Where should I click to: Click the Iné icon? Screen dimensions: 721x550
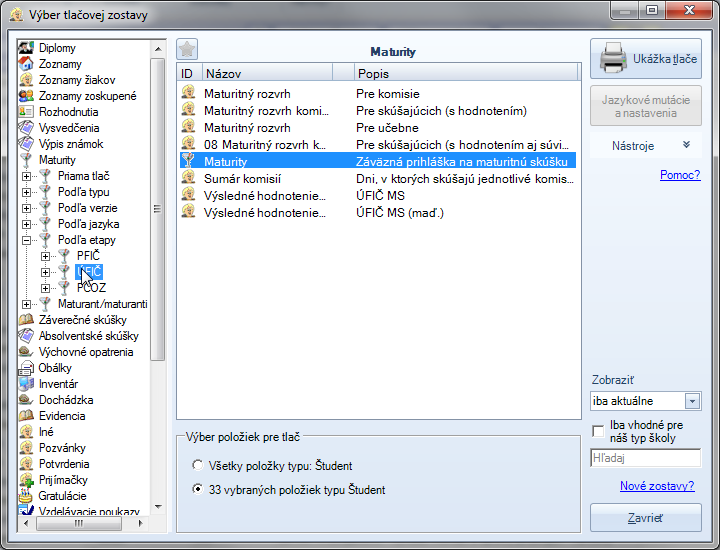click(26, 432)
